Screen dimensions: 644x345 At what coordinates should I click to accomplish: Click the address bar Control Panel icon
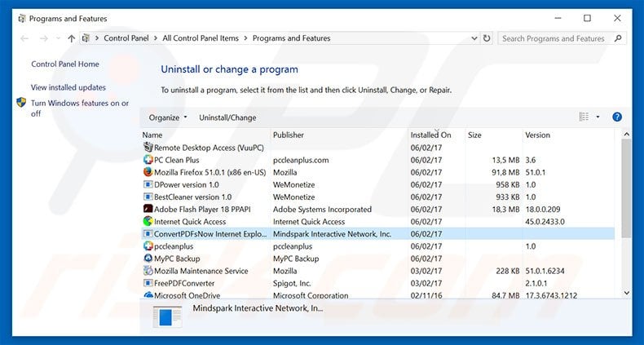point(86,38)
